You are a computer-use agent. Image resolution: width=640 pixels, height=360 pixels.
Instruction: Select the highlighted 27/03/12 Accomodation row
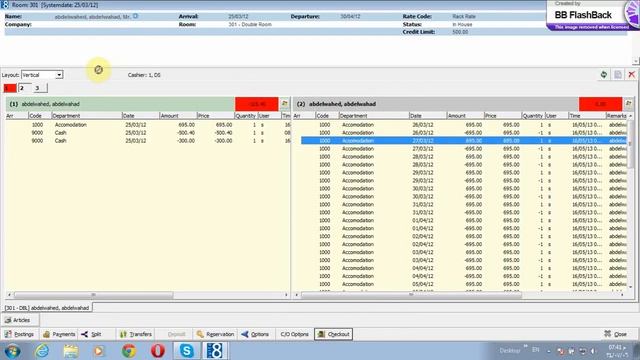464,141
